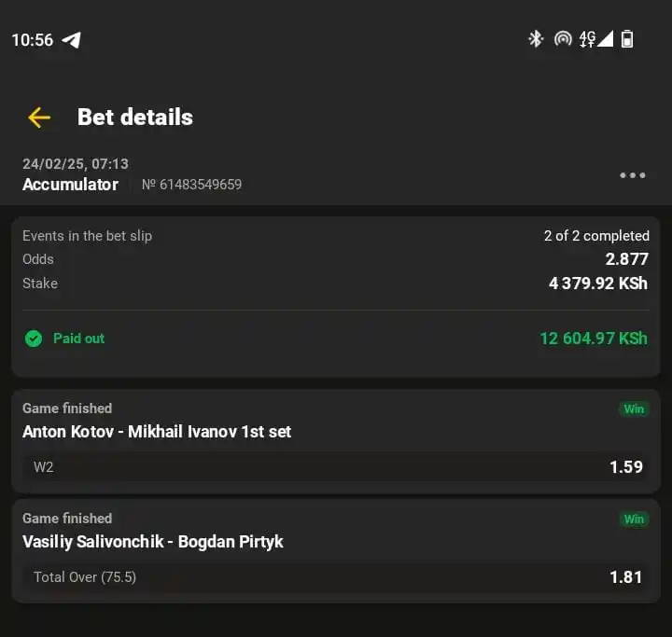Select the Total Over (75.5) row

[336, 577]
